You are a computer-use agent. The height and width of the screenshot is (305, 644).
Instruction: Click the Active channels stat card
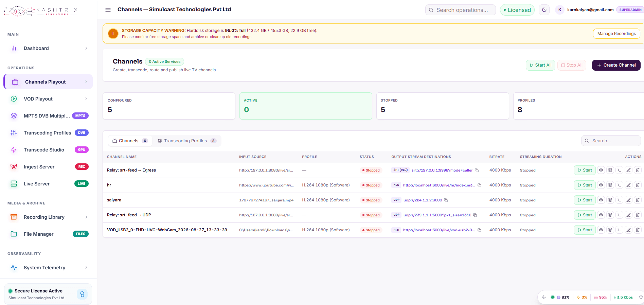coord(306,106)
